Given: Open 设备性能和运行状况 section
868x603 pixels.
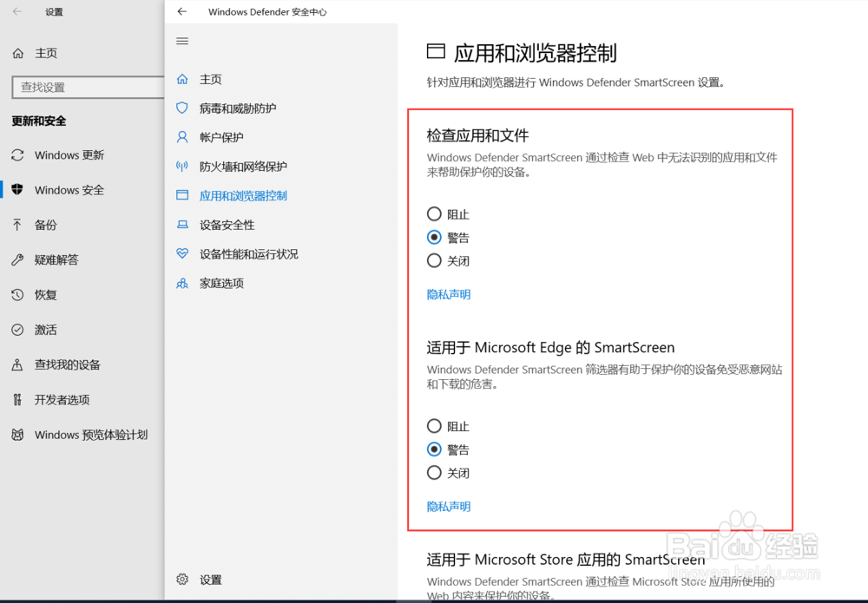Looking at the screenshot, I should coord(249,253).
